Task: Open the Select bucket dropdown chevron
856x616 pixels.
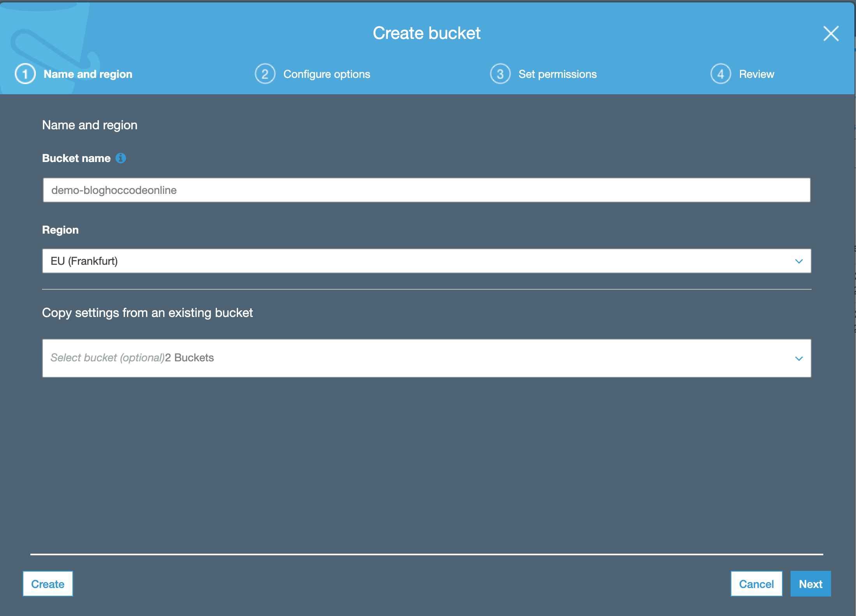Action: click(x=799, y=359)
